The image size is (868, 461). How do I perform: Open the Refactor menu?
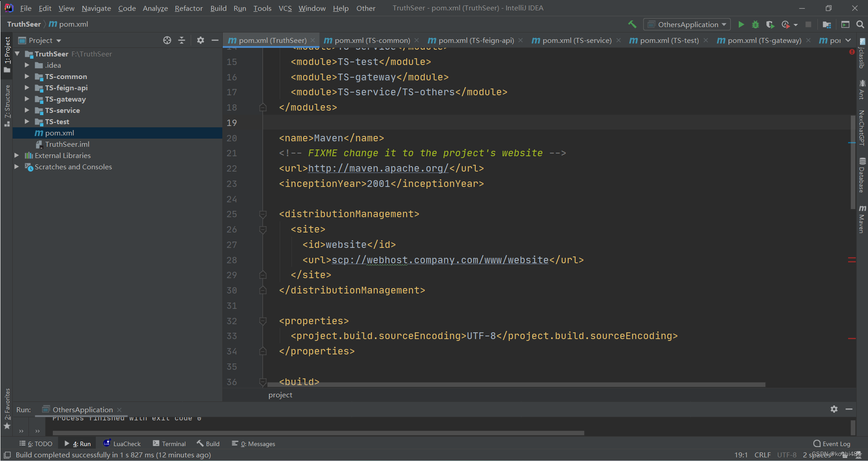tap(189, 8)
